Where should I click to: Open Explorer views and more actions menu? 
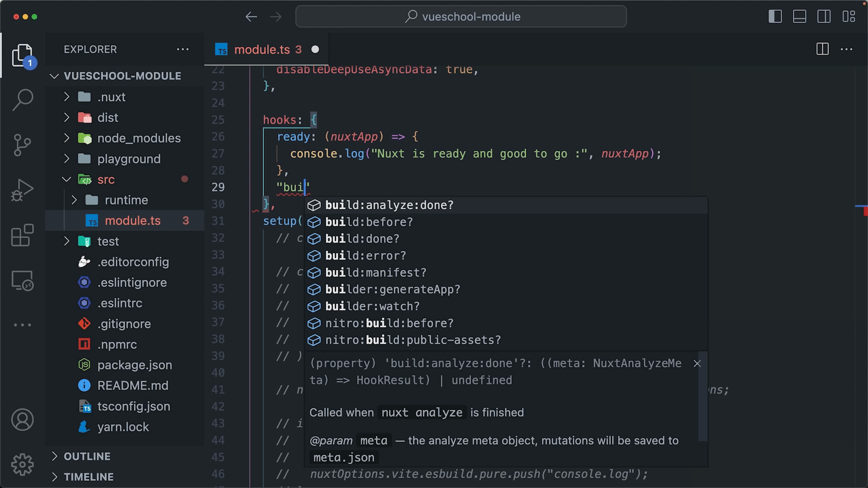[x=183, y=49]
